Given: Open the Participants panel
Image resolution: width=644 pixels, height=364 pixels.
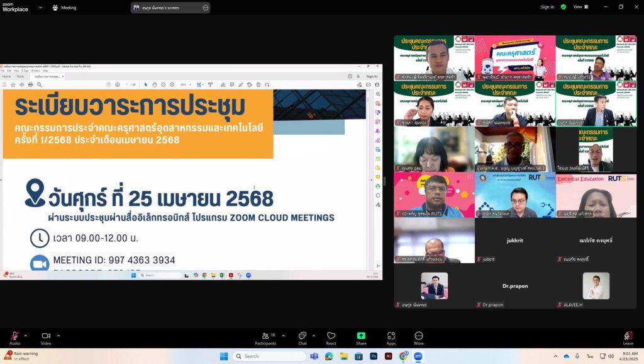Looking at the screenshot, I should click(266, 338).
